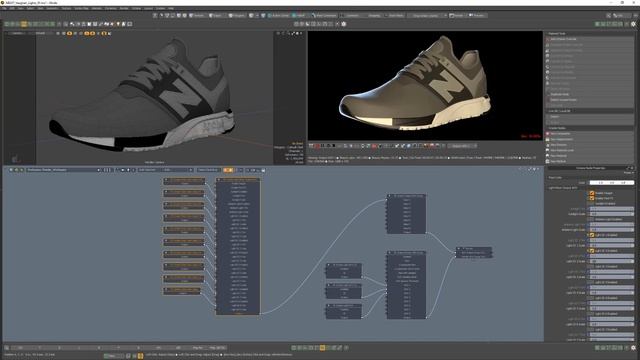The height and width of the screenshot is (360, 640).
Task: Open the layout dropdown in the top toolbar
Action: 427,16
